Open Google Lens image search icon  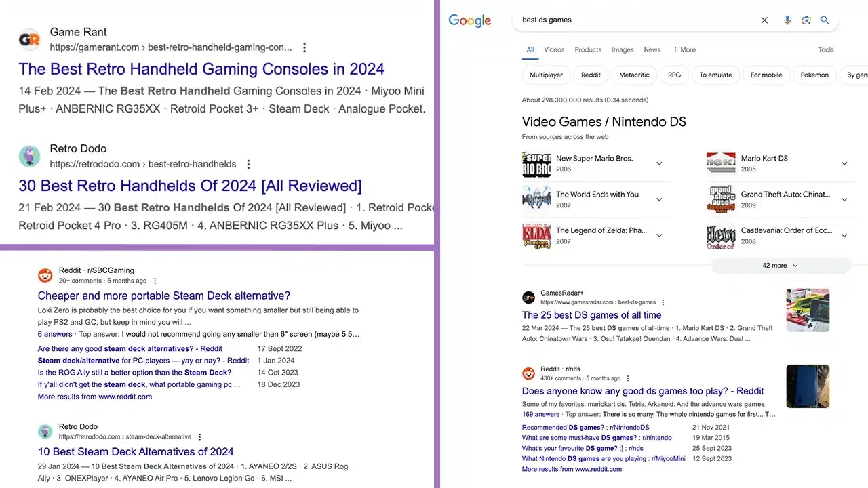pos(806,20)
